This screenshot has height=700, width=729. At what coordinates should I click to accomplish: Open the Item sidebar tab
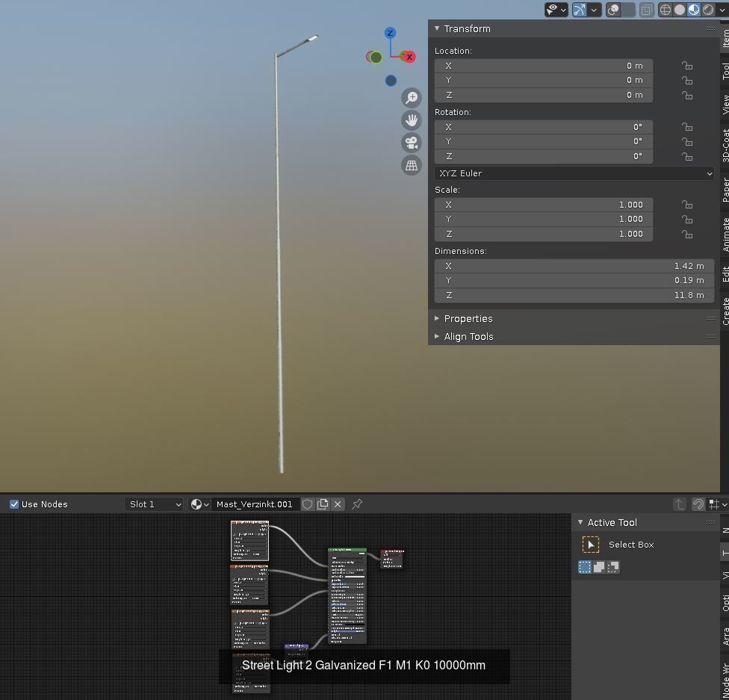click(725, 37)
